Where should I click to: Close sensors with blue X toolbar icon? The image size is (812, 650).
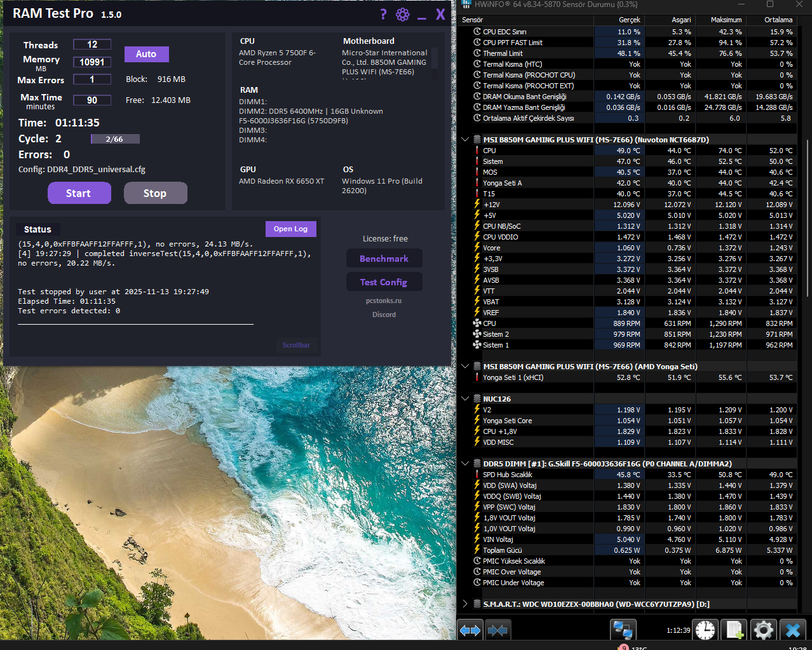pyautogui.click(x=792, y=630)
